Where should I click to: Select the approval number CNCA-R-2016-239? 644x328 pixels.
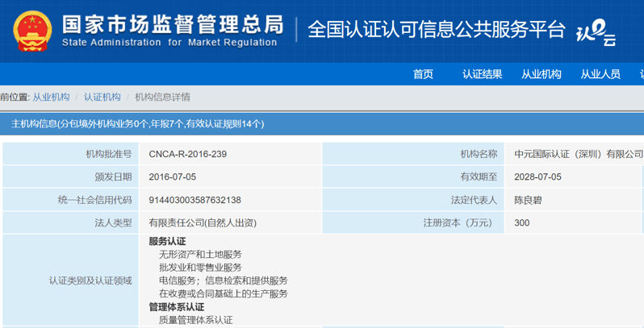[187, 154]
